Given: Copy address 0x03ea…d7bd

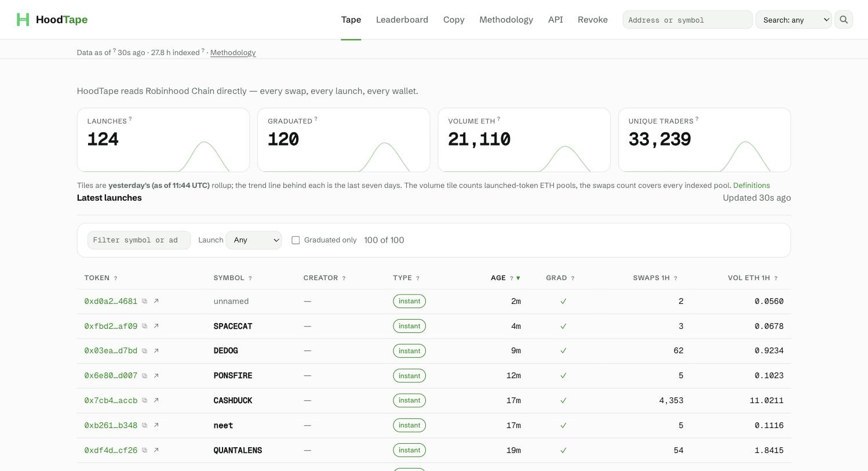Looking at the screenshot, I should 145,351.
